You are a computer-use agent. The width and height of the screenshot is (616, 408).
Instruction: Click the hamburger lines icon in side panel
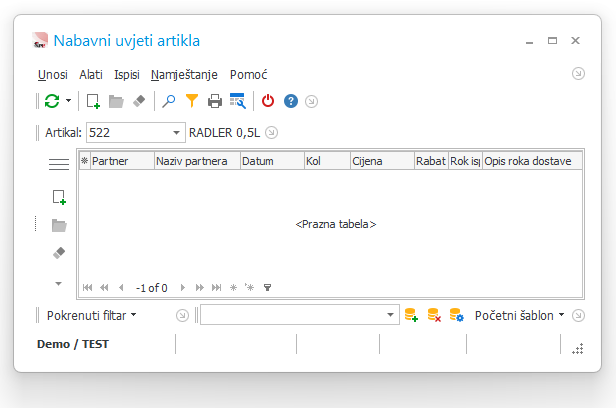pyautogui.click(x=59, y=164)
